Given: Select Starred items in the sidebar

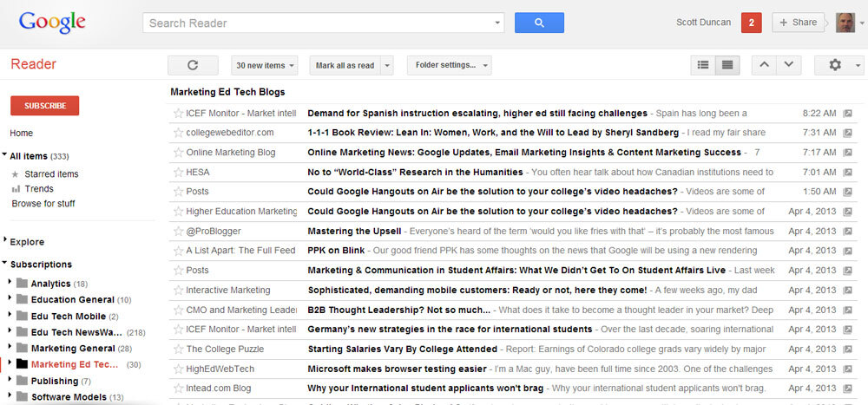Looking at the screenshot, I should 51,174.
